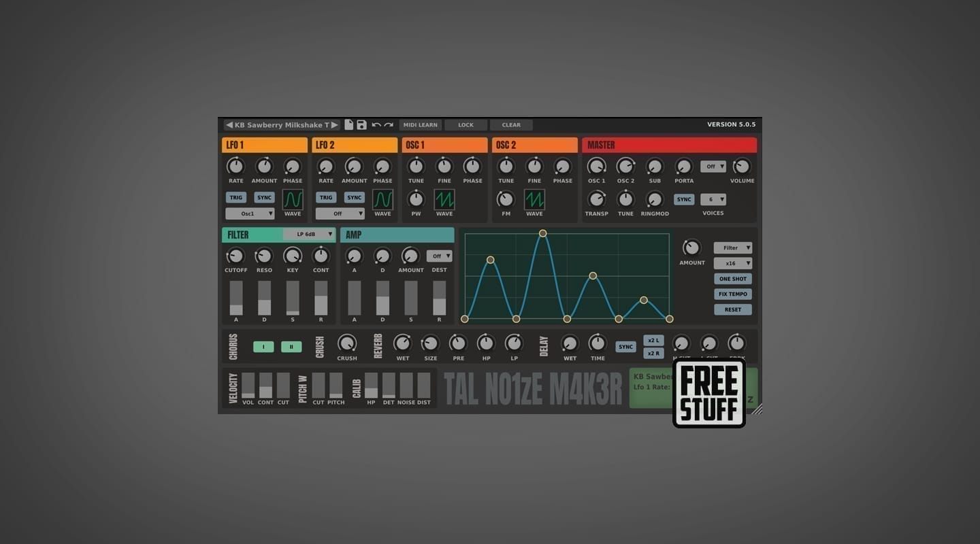
Task: Open the AMP DEST dropdown
Action: tap(440, 256)
